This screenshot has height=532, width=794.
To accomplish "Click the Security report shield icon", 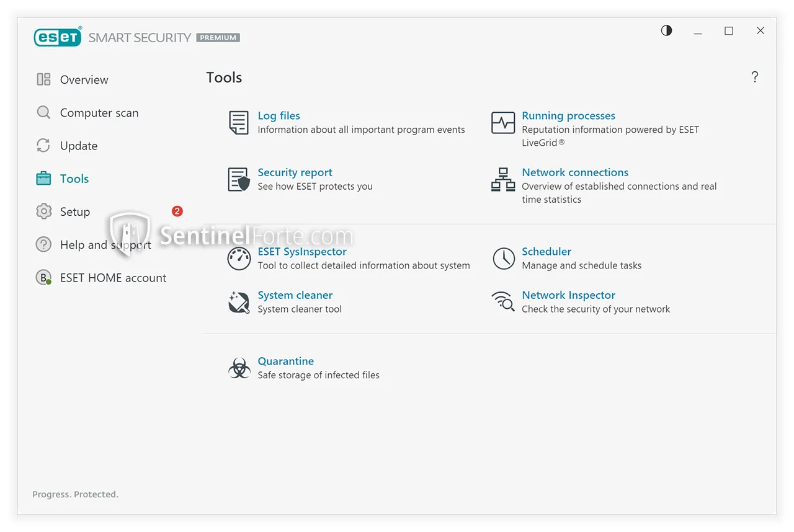I will click(239, 179).
